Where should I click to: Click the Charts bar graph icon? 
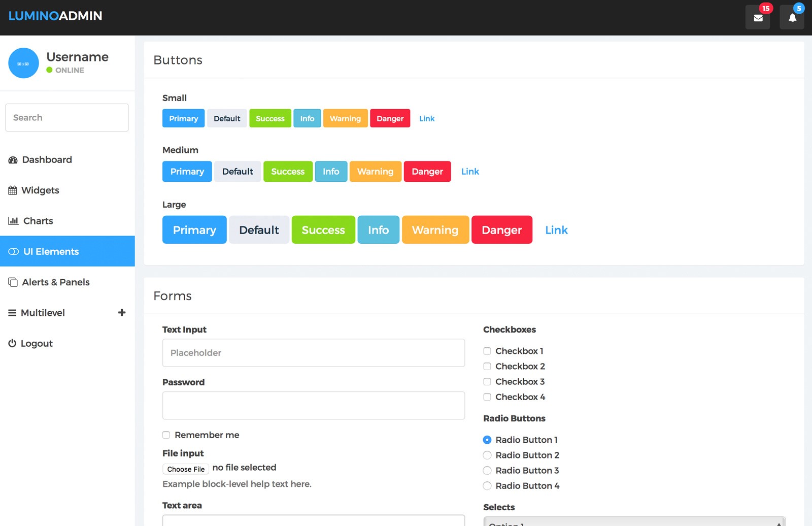tap(13, 221)
